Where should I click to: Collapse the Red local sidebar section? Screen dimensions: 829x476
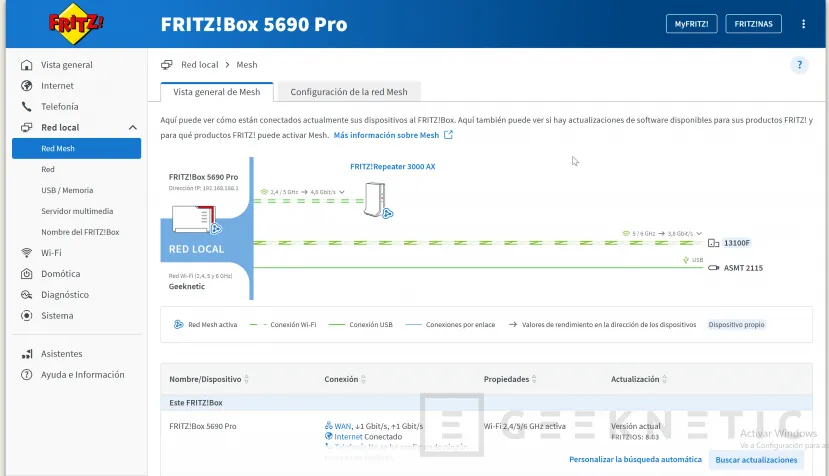pyautogui.click(x=133, y=128)
